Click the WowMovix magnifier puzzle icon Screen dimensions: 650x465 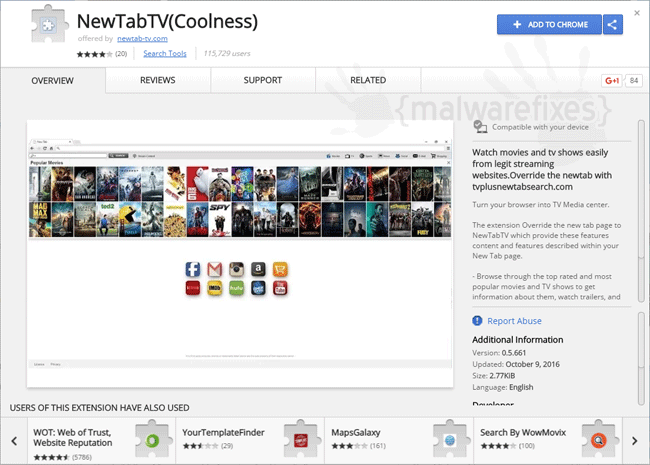[599, 439]
